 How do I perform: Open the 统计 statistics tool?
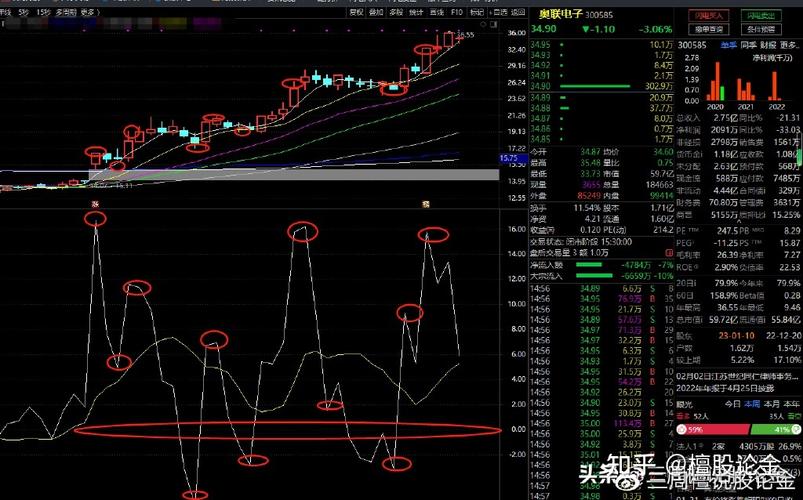pyautogui.click(x=414, y=14)
